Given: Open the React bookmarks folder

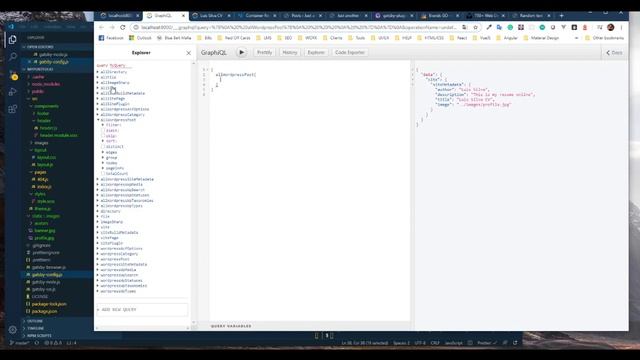Looking at the screenshot, I should coord(458,38).
